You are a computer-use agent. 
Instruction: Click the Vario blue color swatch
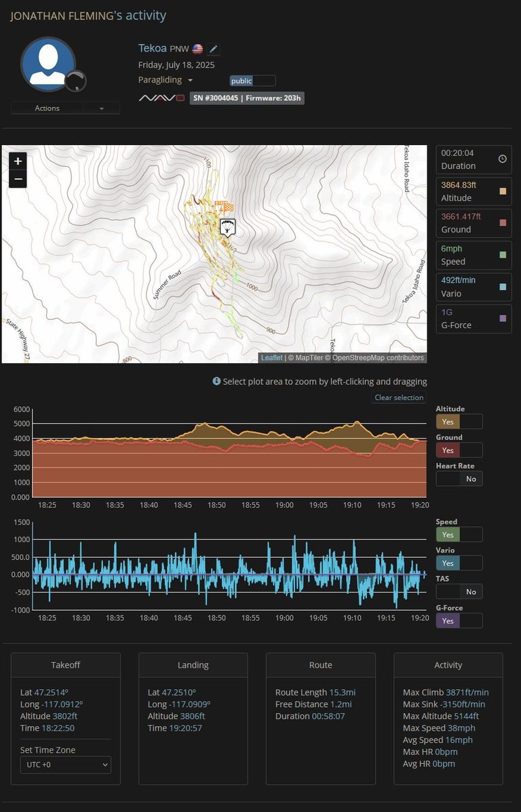point(502,287)
